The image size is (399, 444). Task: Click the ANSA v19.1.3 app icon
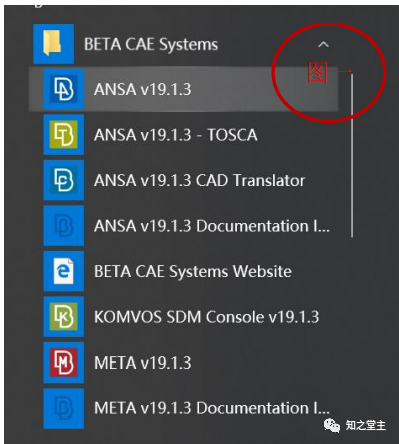coord(63,89)
